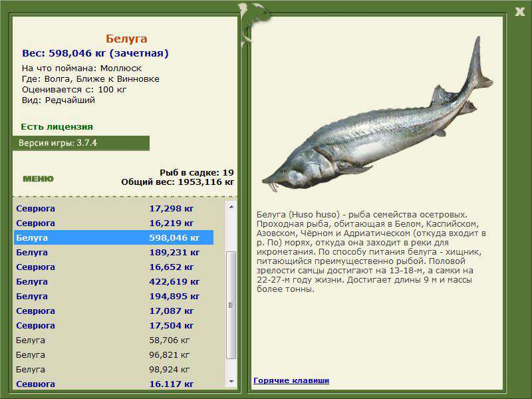Click the Рыб в садке: 19 counter

point(197,173)
